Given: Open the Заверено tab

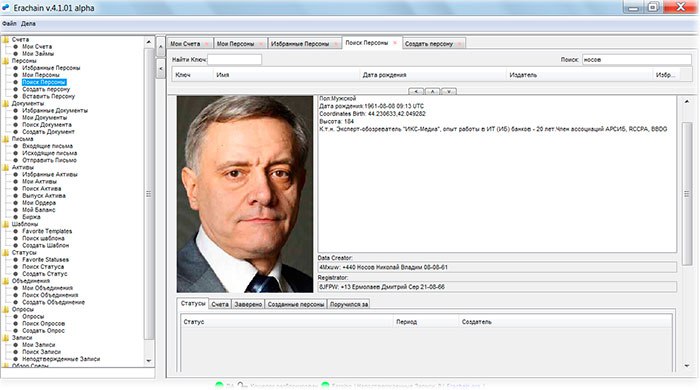Looking at the screenshot, I should coord(248,304).
